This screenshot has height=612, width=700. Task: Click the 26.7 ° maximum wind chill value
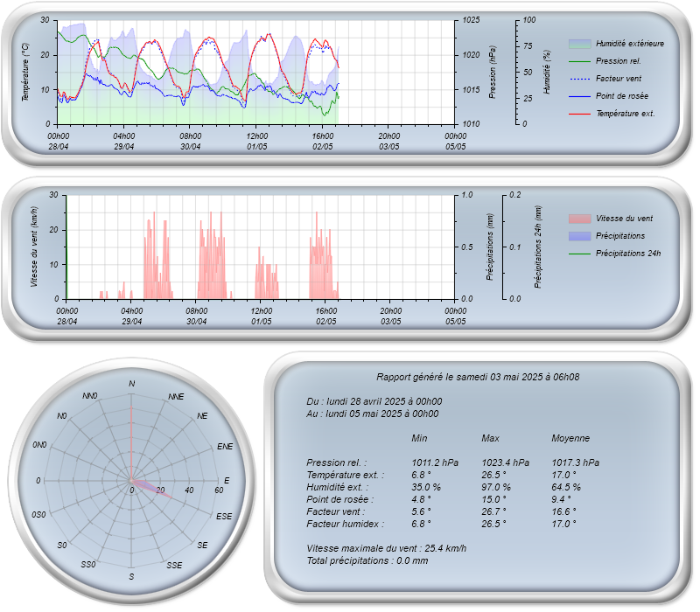(x=493, y=511)
